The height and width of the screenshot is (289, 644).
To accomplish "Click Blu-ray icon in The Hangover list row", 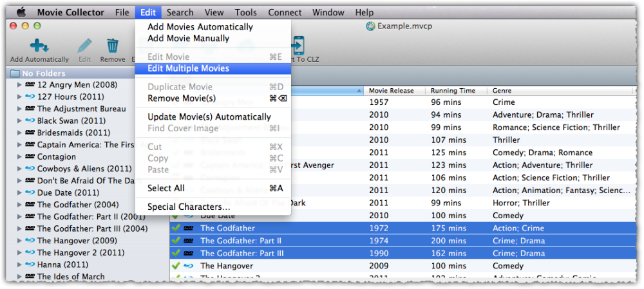I will coord(189,266).
